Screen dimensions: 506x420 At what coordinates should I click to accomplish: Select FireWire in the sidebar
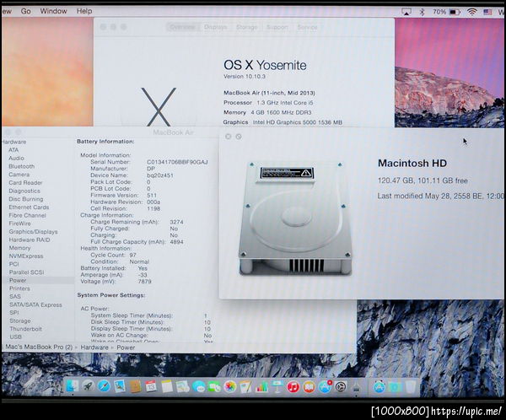point(19,223)
